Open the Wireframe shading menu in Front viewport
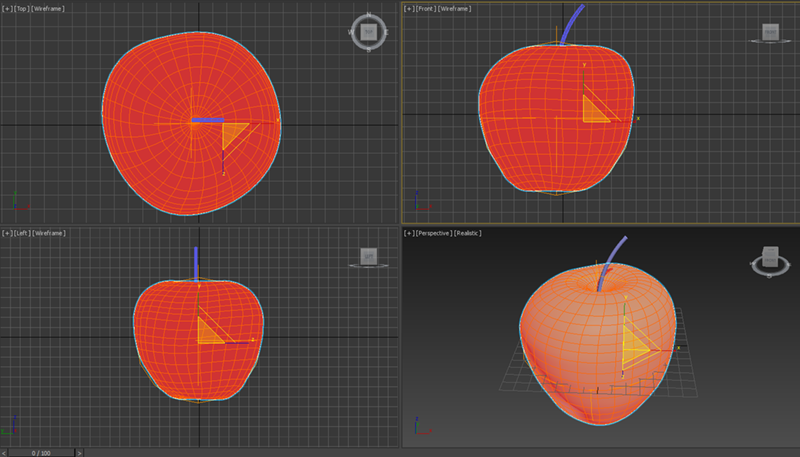Screen dimensions: 800x457 [454, 9]
